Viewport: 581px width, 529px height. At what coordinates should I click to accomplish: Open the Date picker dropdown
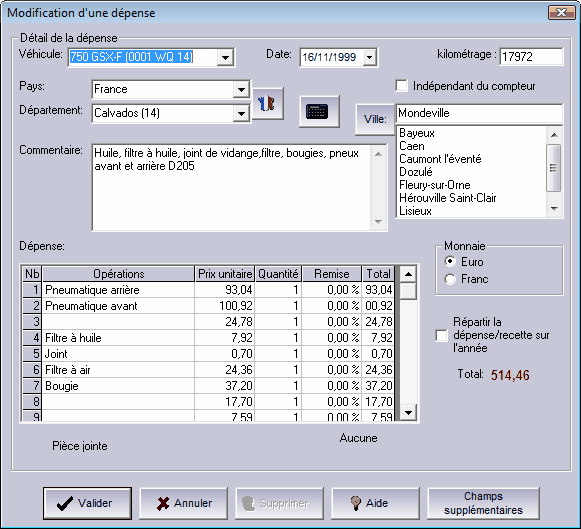[369, 57]
